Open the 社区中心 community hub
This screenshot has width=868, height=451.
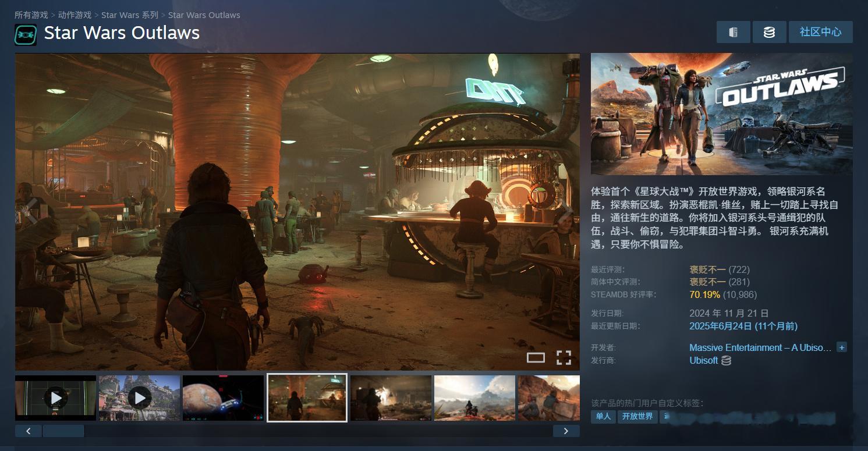(820, 32)
